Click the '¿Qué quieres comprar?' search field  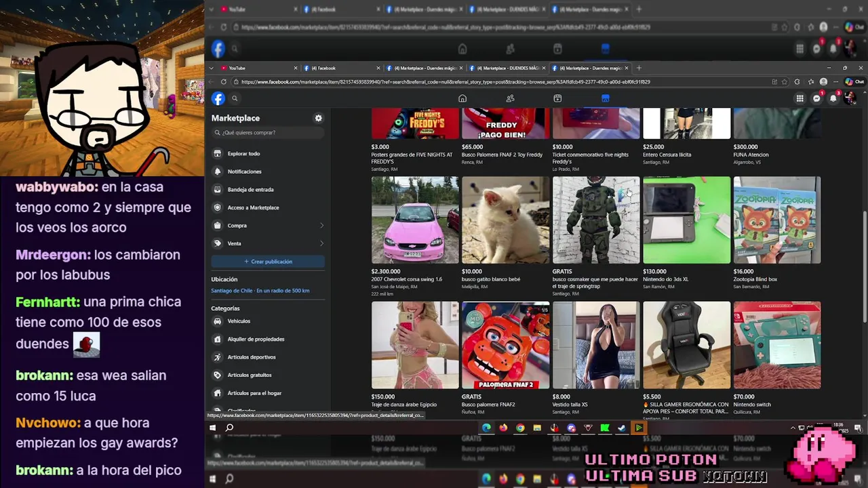point(268,133)
